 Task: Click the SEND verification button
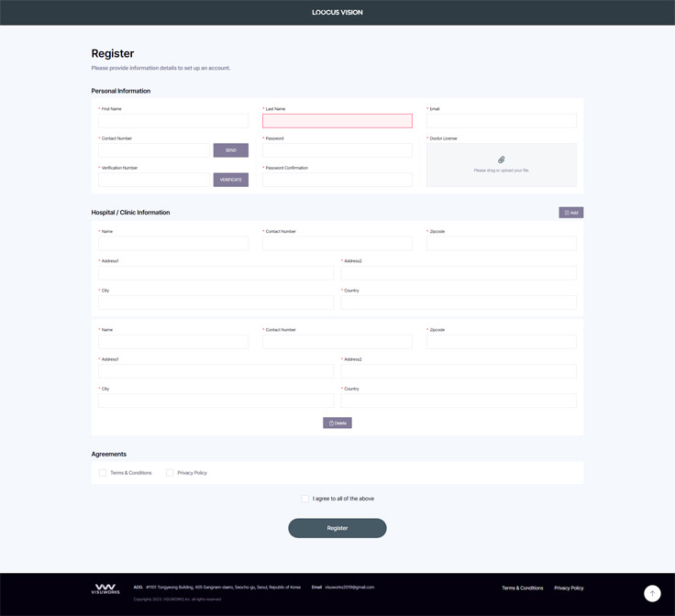coord(230,150)
